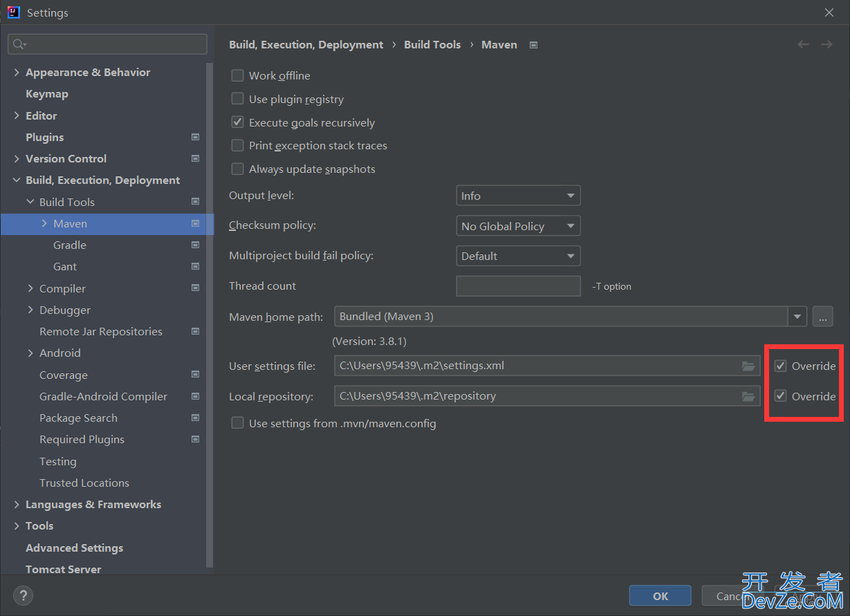Focus the settings search field
This screenshot has width=850, height=616.
[107, 44]
